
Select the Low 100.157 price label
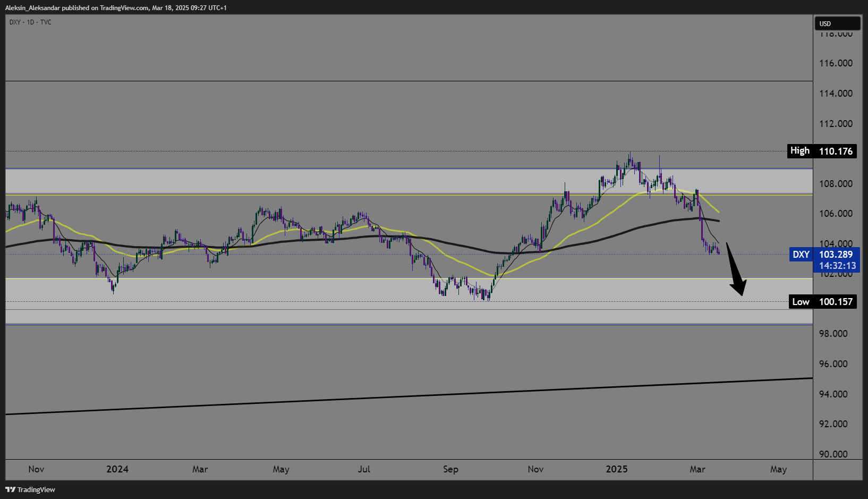coord(822,302)
